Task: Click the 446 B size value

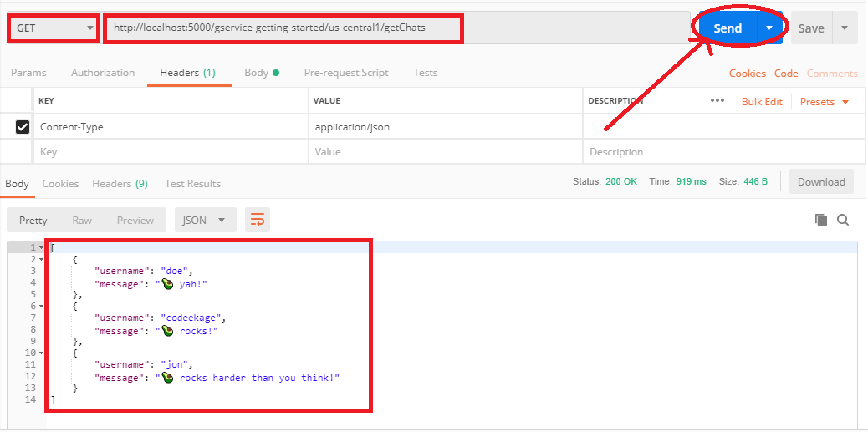Action: (x=756, y=181)
